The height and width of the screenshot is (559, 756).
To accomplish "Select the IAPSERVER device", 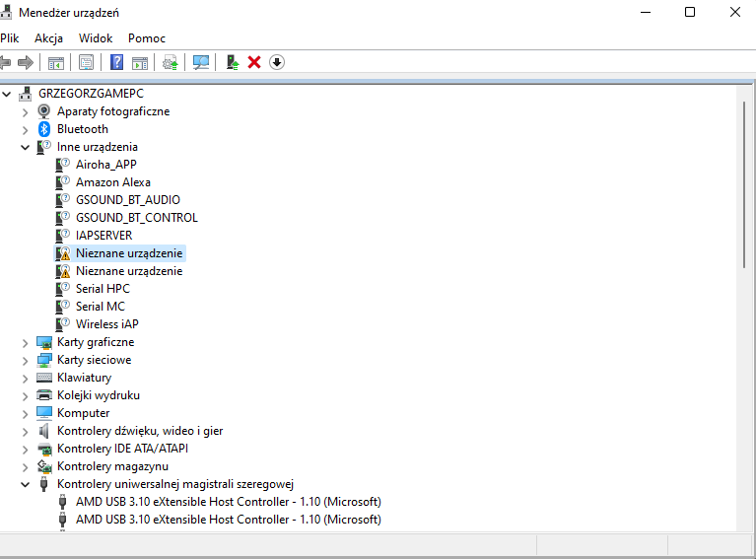I will (x=103, y=236).
